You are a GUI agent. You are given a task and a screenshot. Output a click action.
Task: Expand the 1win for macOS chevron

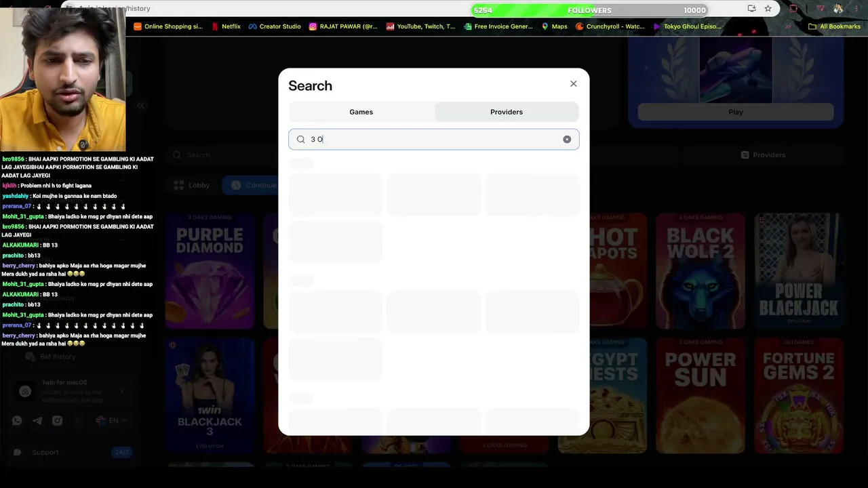coord(121,391)
